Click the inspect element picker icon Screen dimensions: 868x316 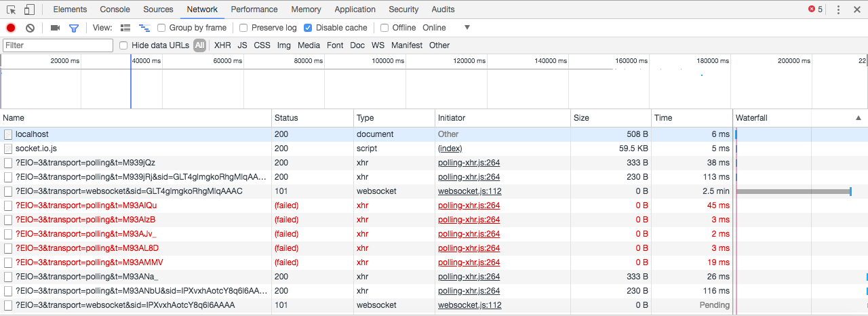pos(11,9)
